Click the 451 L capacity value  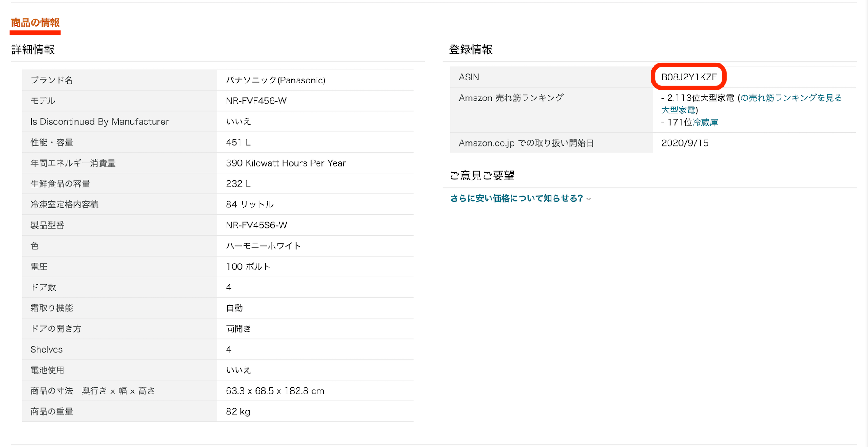tap(238, 142)
